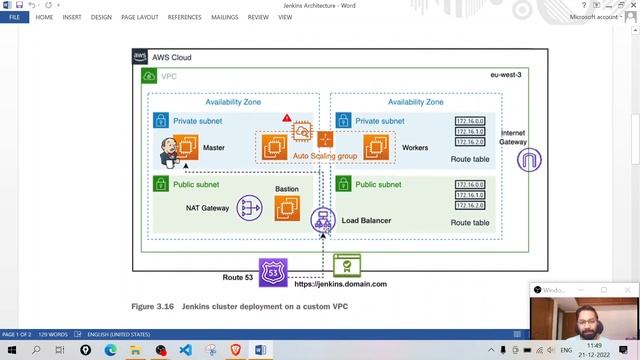Image resolution: width=640 pixels, height=360 pixels.
Task: Click the proofing errors icon in status bar
Action: (x=78, y=334)
